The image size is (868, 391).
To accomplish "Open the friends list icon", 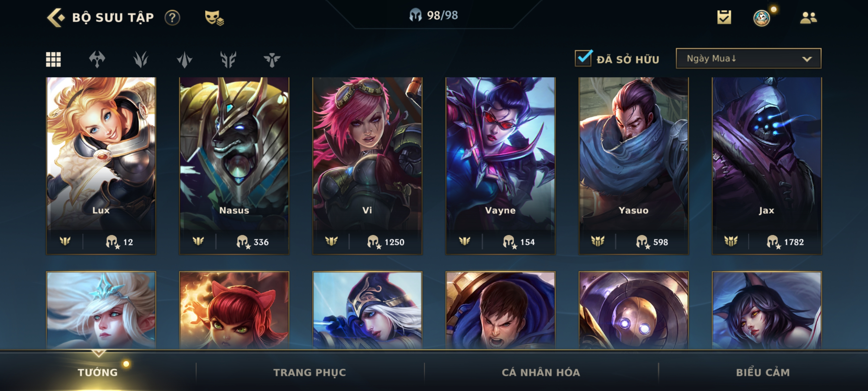I will [x=808, y=18].
